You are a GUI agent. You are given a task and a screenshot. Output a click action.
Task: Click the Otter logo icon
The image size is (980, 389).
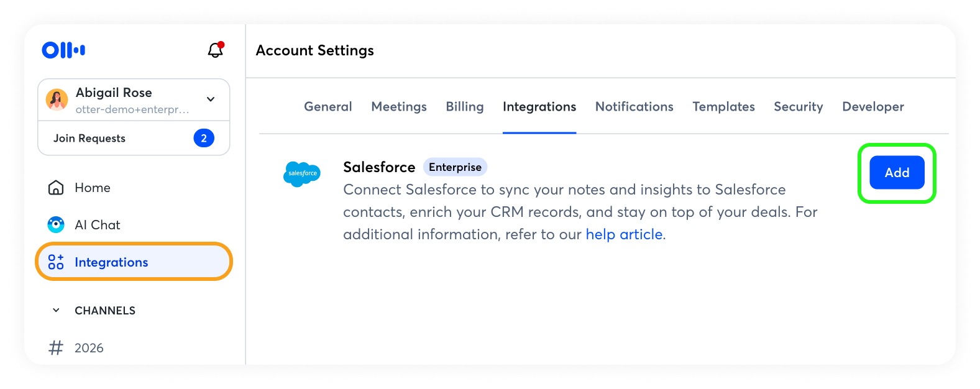tap(63, 50)
